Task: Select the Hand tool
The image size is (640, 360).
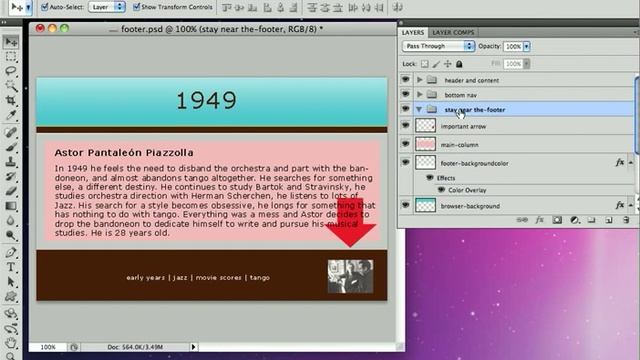Action: click(x=11, y=343)
